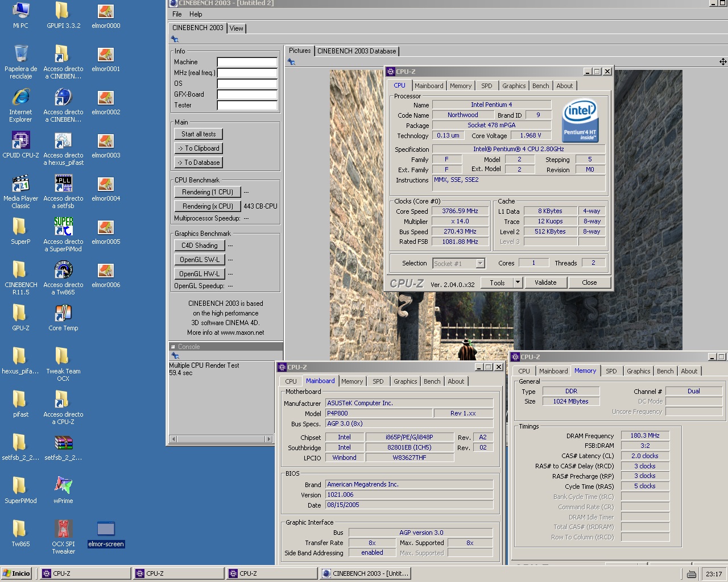This screenshot has height=582, width=728.
Task: Open Papelera de reciclaje
Action: (x=20, y=62)
